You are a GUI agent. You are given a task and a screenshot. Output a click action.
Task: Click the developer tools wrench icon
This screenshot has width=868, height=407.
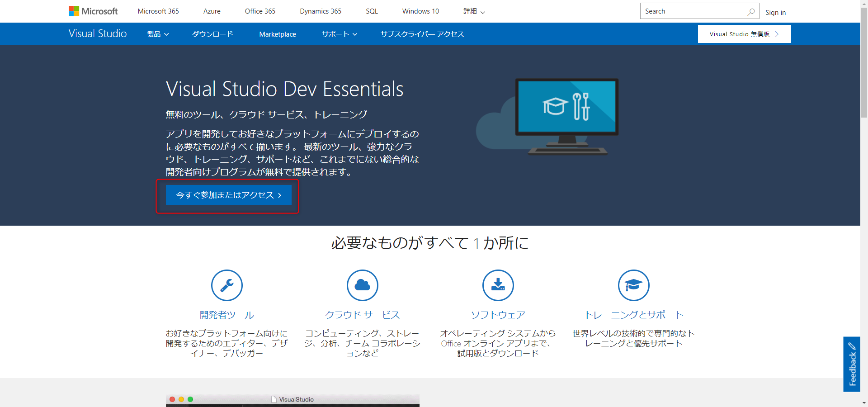tap(227, 285)
